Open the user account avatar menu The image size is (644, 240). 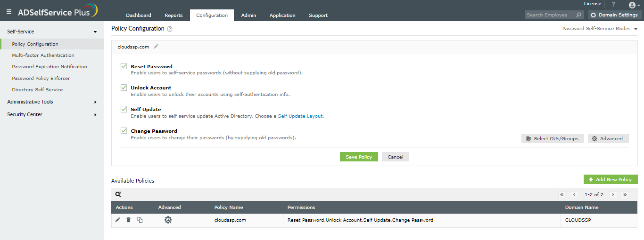634,5
